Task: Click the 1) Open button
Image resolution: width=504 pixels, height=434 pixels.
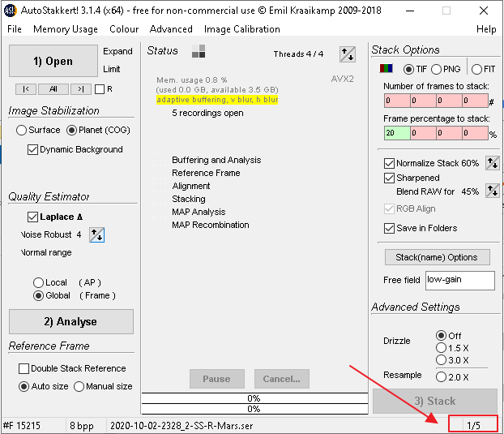Action: point(53,61)
